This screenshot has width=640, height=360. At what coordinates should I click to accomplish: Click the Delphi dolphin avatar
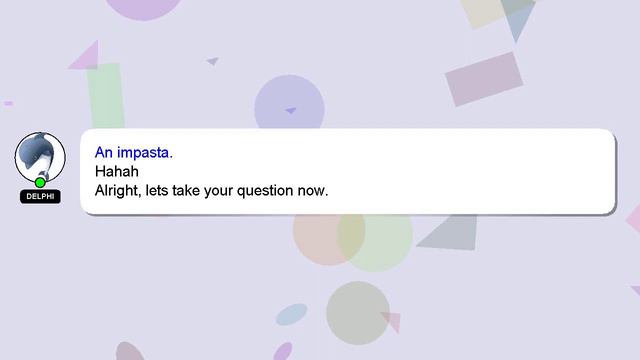(x=40, y=157)
